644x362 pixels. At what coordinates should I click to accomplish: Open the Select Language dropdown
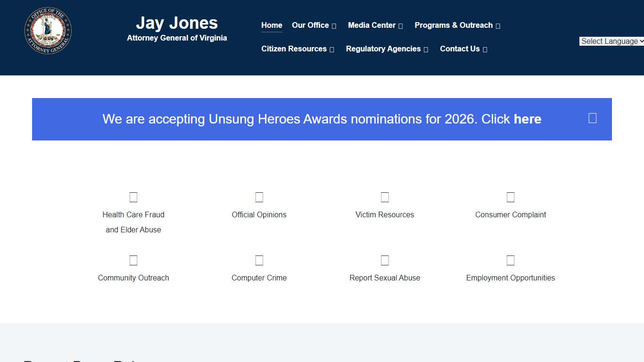(611, 41)
